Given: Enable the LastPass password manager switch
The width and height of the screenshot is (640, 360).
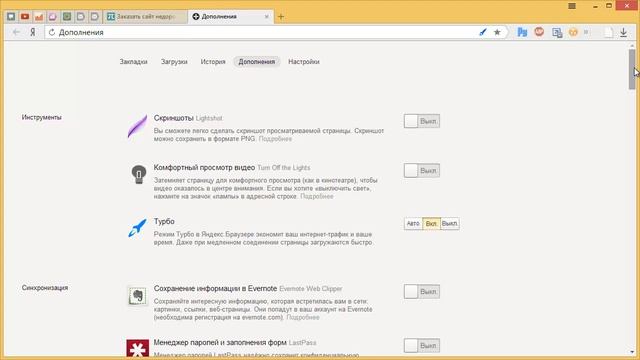Looking at the screenshot, I should (x=422, y=346).
